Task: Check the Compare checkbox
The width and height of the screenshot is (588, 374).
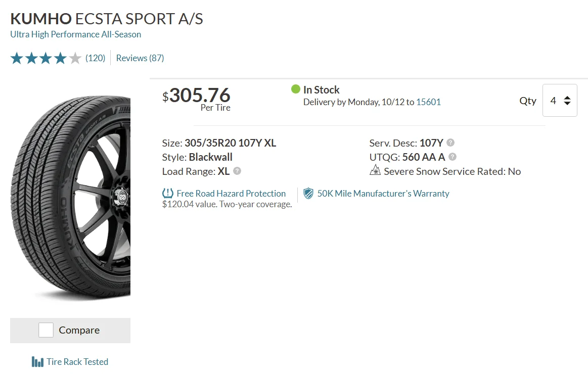Action: (x=46, y=330)
